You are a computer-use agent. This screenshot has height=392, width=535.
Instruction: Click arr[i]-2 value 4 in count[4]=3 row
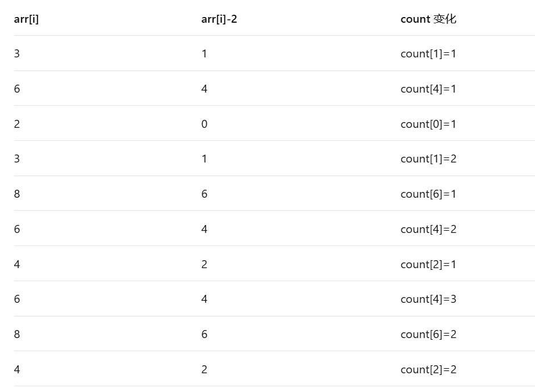pos(204,299)
